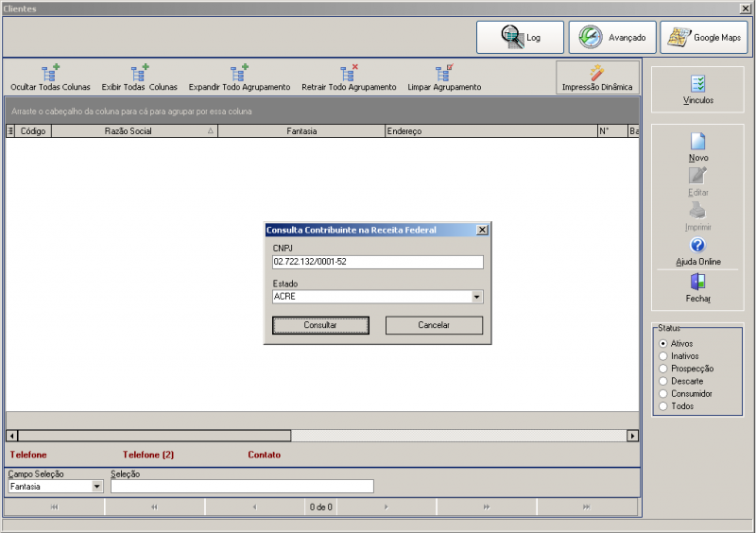The width and height of the screenshot is (756, 533).
Task: Go to first record navigation arrow
Action: coord(54,507)
